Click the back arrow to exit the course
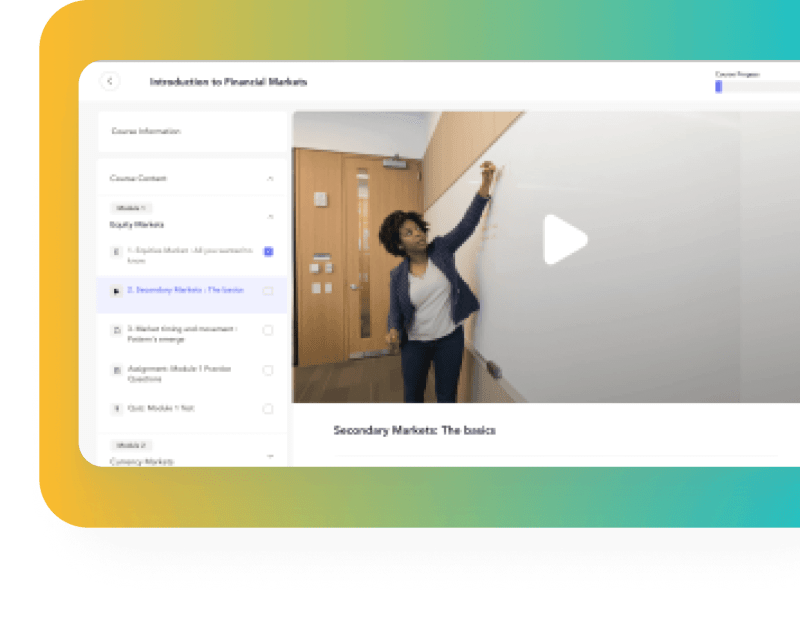 [x=110, y=78]
